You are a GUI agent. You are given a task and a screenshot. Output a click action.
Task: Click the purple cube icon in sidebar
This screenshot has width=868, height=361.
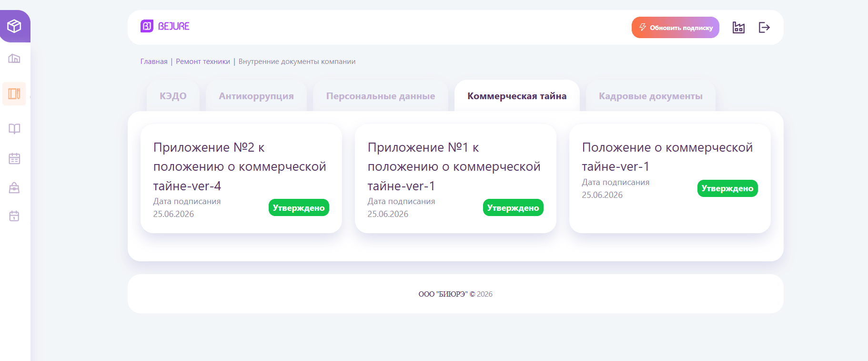[14, 26]
